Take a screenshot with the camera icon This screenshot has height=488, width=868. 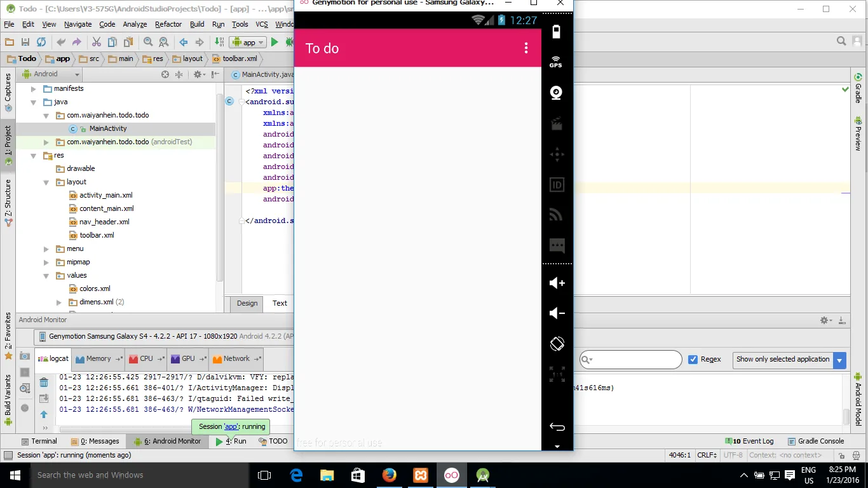(x=25, y=356)
